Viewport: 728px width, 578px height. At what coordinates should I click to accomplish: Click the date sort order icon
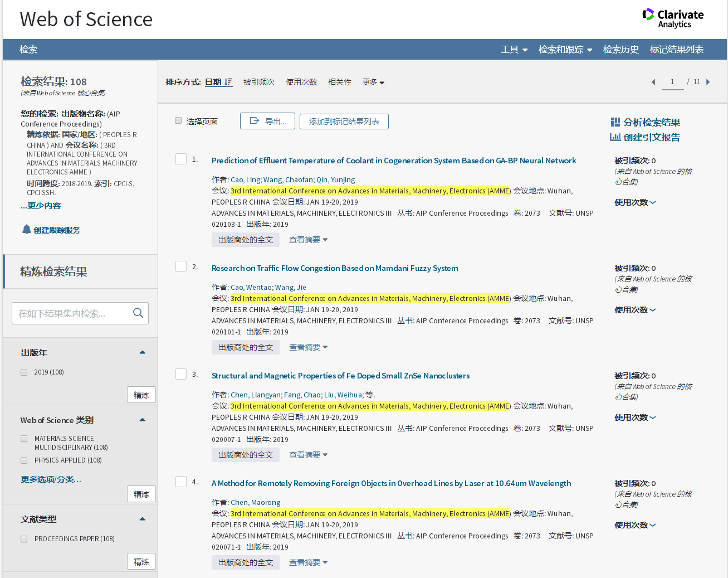click(228, 82)
